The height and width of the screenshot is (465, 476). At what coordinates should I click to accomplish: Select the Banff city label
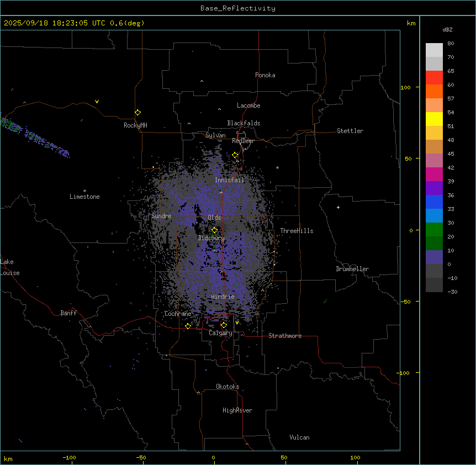point(68,313)
